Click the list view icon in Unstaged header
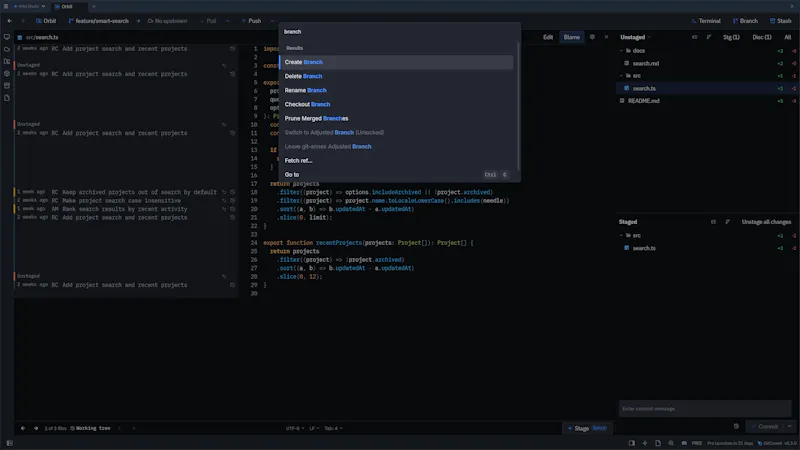This screenshot has width=800, height=450. click(x=694, y=37)
